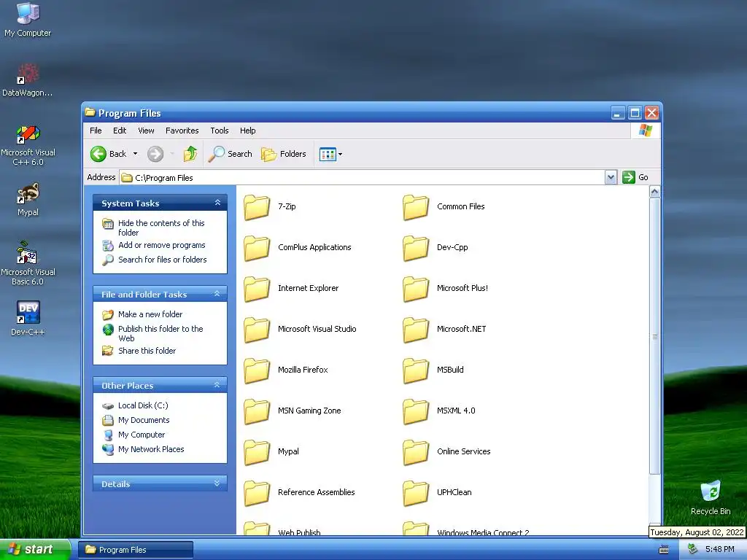Select the Microsoft.NET folder
Image resolution: width=747 pixels, height=560 pixels.
[x=444, y=329]
